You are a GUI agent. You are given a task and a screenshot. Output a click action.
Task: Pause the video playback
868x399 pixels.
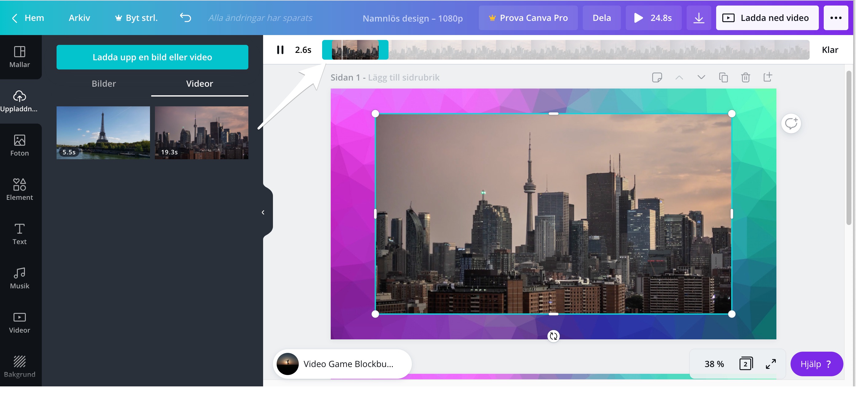tap(280, 50)
